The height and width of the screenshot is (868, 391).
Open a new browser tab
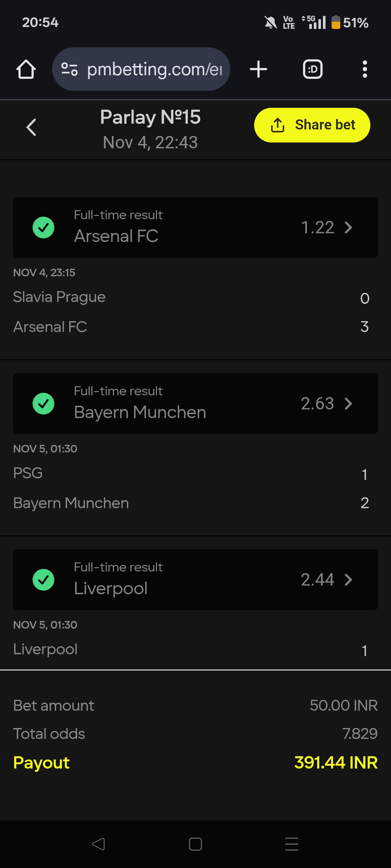click(x=258, y=69)
